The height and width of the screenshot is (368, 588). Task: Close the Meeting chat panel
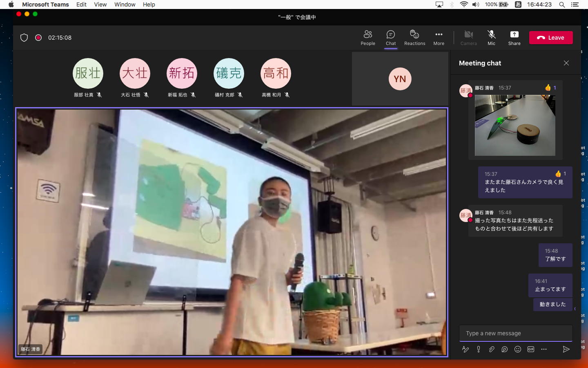tap(566, 63)
